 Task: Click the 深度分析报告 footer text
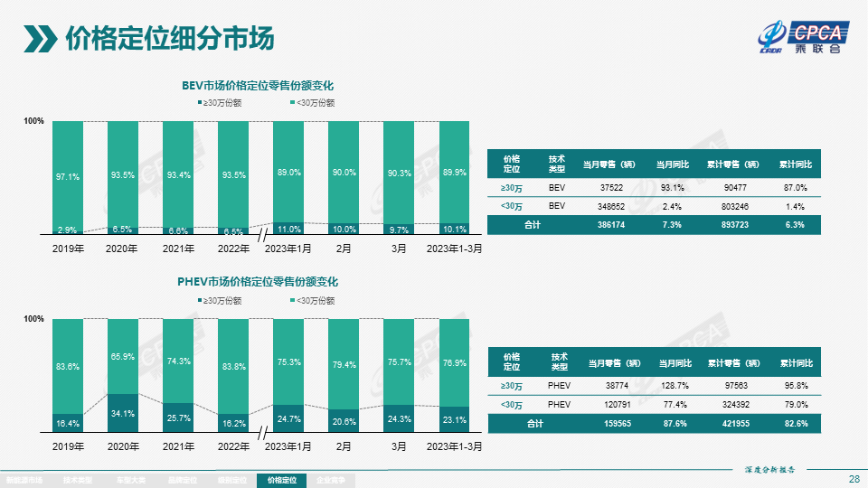click(x=769, y=469)
